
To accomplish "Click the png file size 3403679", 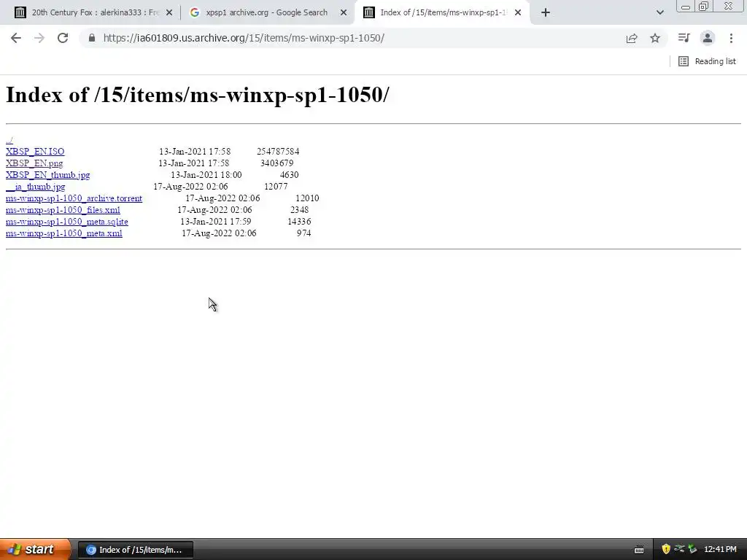I will click(x=276, y=163).
